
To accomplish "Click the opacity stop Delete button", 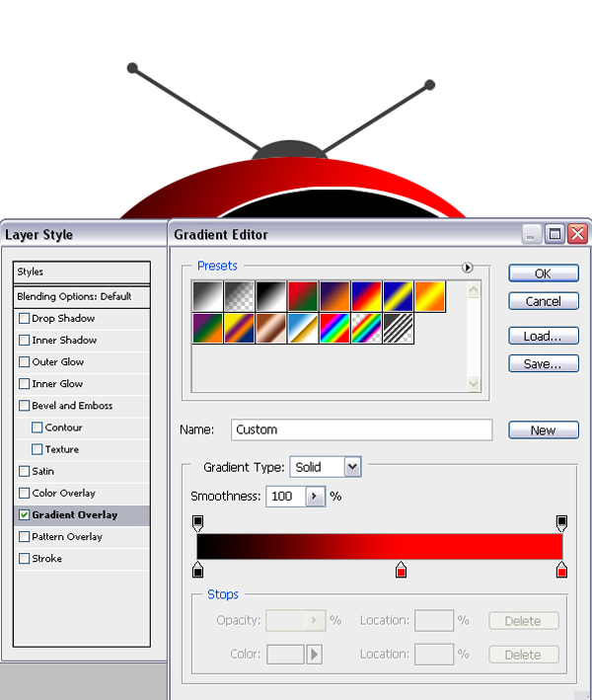I will point(524,621).
